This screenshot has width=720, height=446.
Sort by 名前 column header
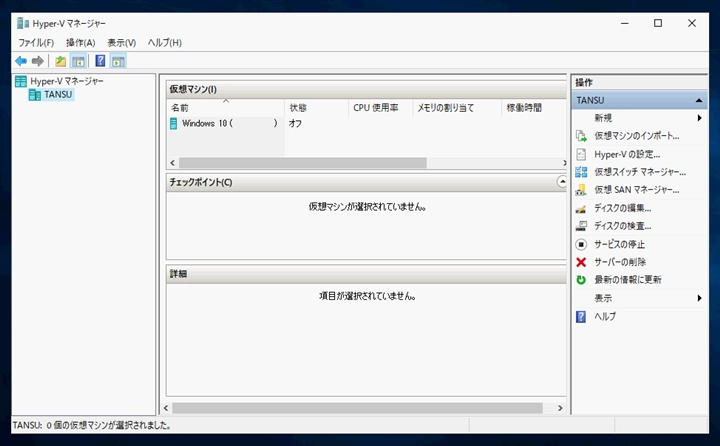[225, 108]
